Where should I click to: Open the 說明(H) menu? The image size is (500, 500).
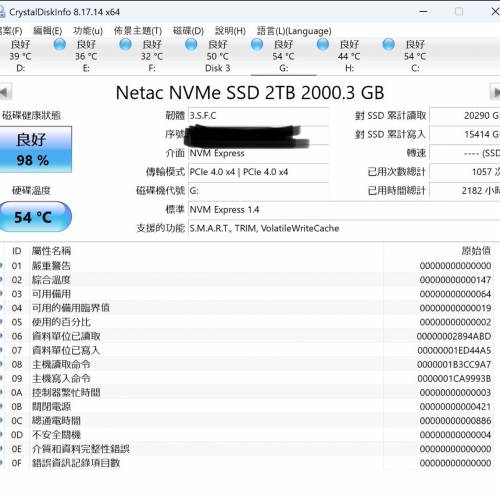coord(230,31)
